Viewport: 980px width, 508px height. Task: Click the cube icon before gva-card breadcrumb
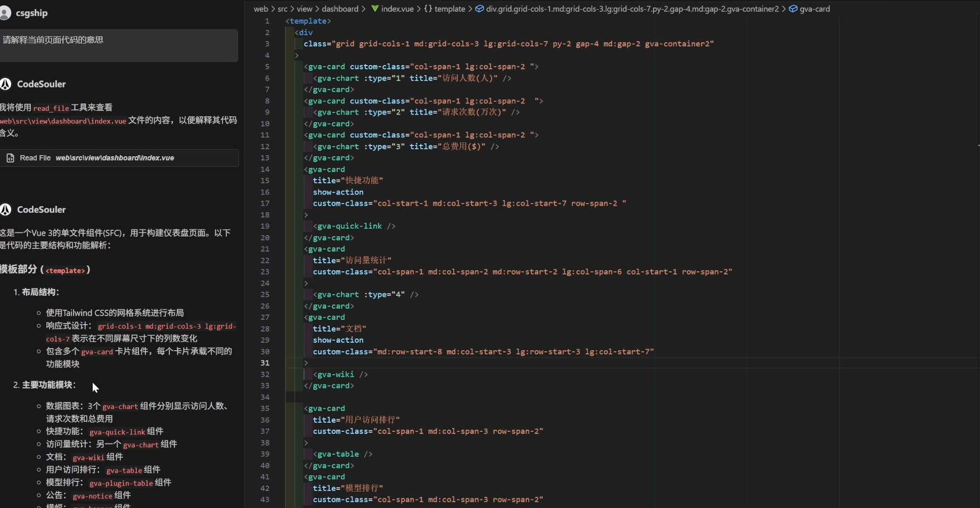coord(793,9)
